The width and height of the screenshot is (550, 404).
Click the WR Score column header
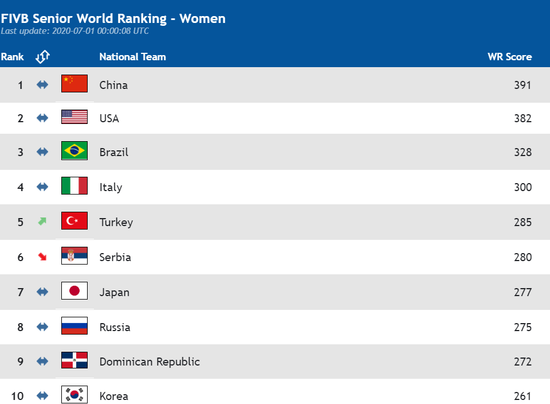[510, 56]
